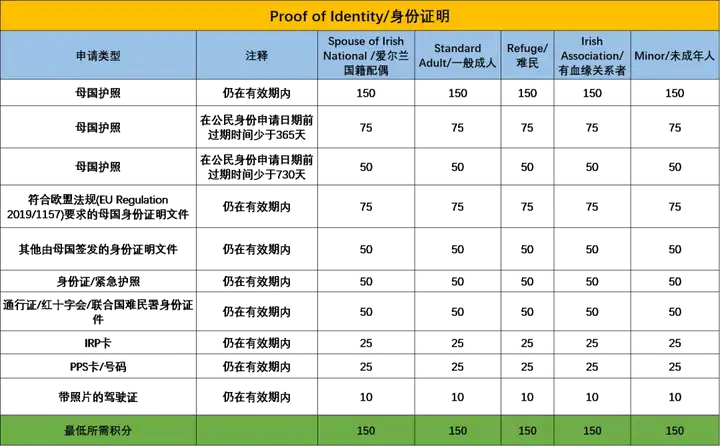Click '母国护照' in the 730天 row
This screenshot has height=446, width=720.
[98, 167]
